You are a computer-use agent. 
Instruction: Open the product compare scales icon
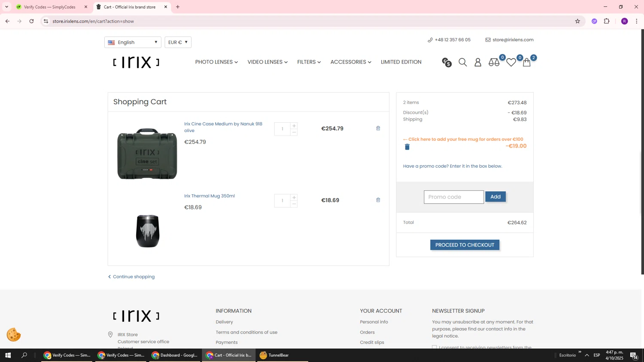coord(494,63)
